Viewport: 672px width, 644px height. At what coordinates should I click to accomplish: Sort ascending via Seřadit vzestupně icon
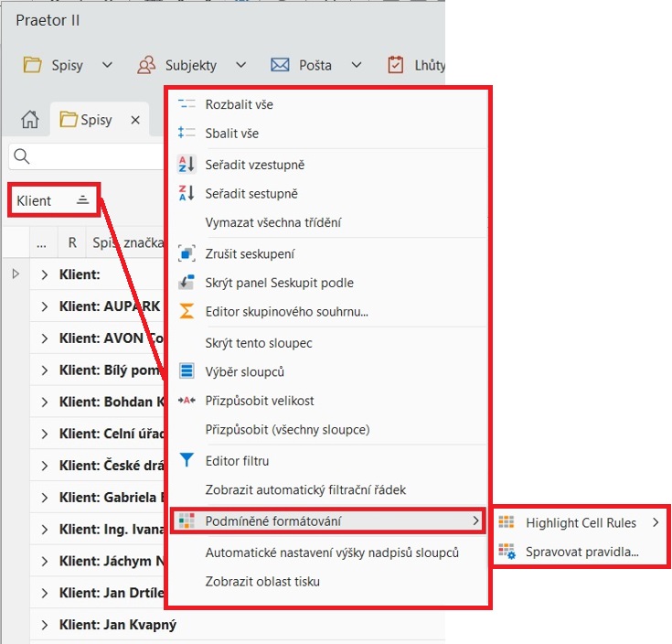point(187,165)
